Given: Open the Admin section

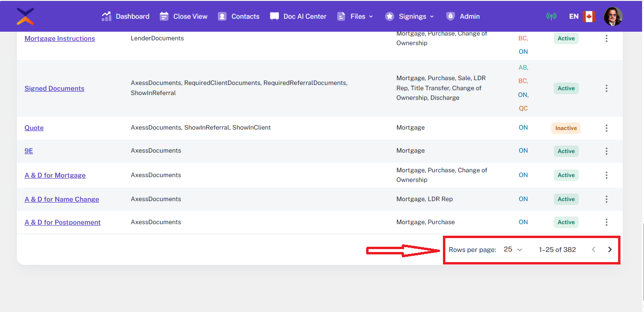Looking at the screenshot, I should point(463,16).
